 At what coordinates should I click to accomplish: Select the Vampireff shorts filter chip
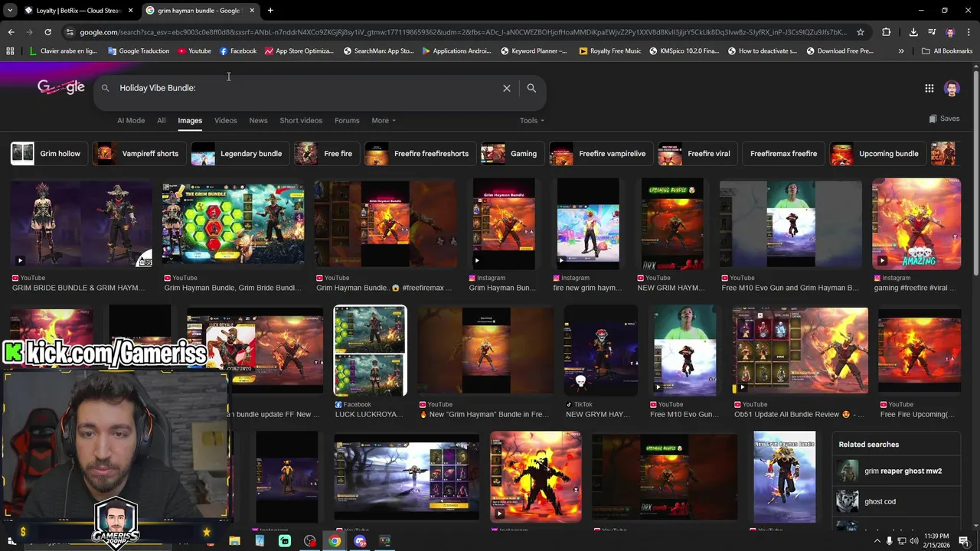click(x=139, y=154)
